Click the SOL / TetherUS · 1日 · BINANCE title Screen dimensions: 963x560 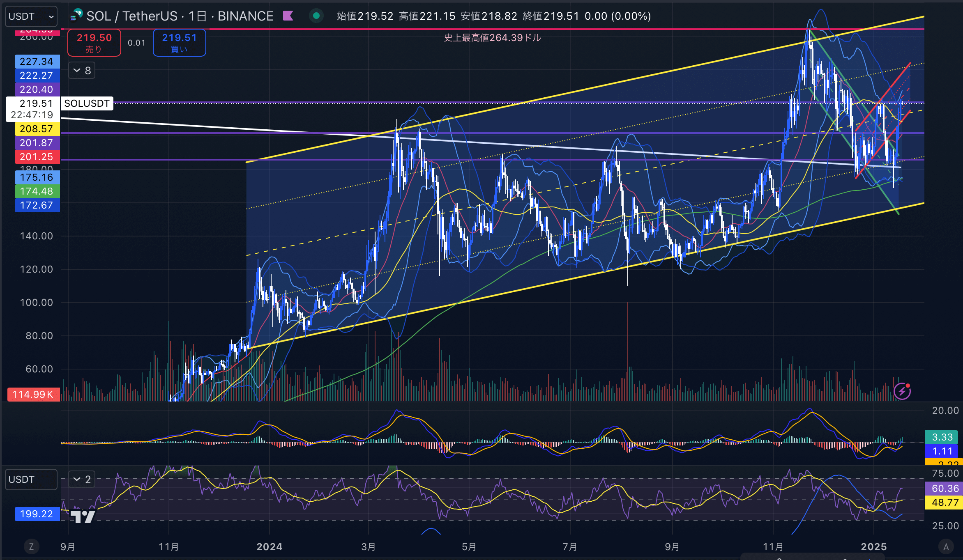180,16
